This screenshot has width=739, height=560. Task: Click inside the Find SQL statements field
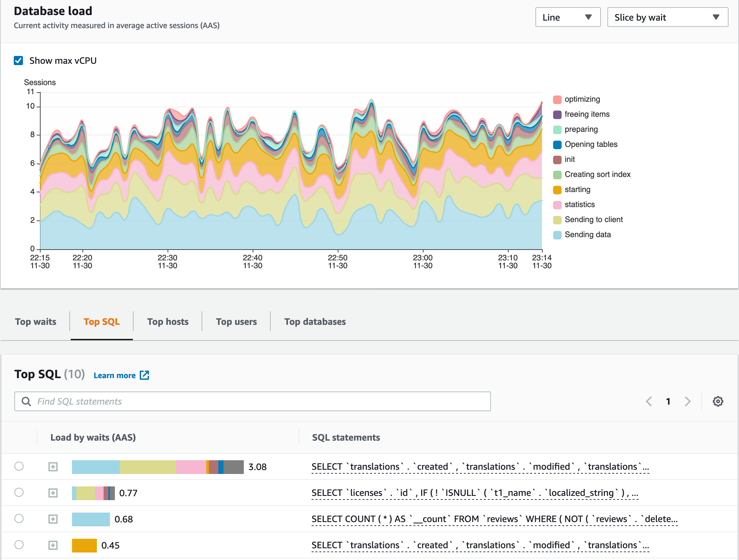234,401
